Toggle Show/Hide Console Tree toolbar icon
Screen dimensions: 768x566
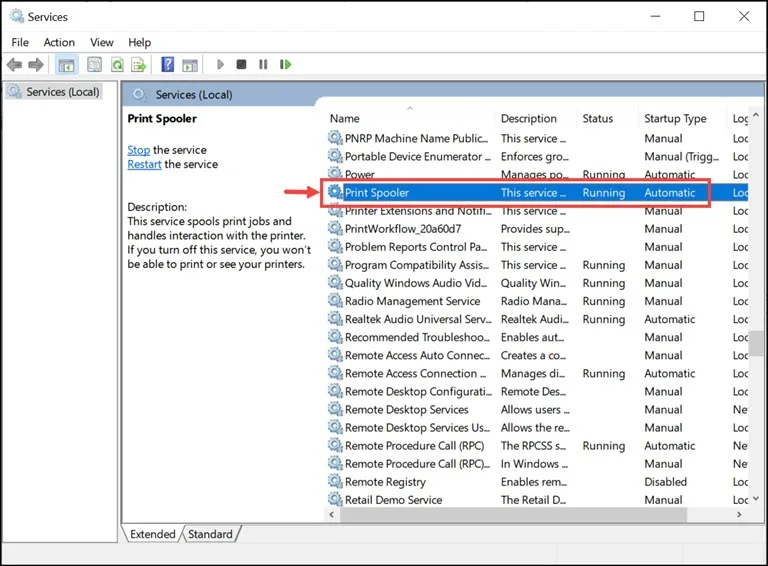point(66,65)
